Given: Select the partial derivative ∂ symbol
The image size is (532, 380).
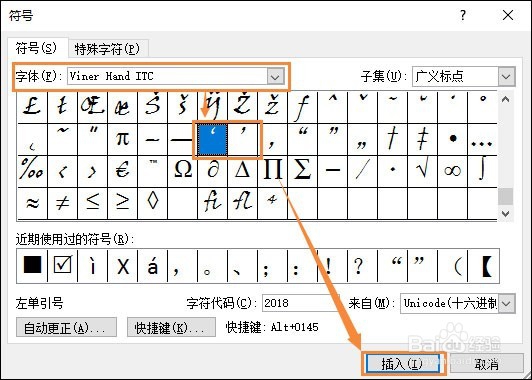Looking at the screenshot, I should coord(212,171).
